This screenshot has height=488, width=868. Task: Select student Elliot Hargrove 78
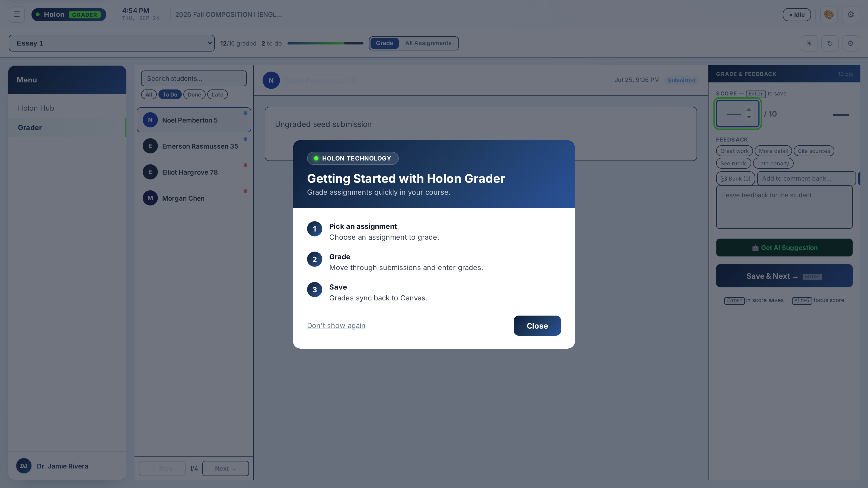194,172
